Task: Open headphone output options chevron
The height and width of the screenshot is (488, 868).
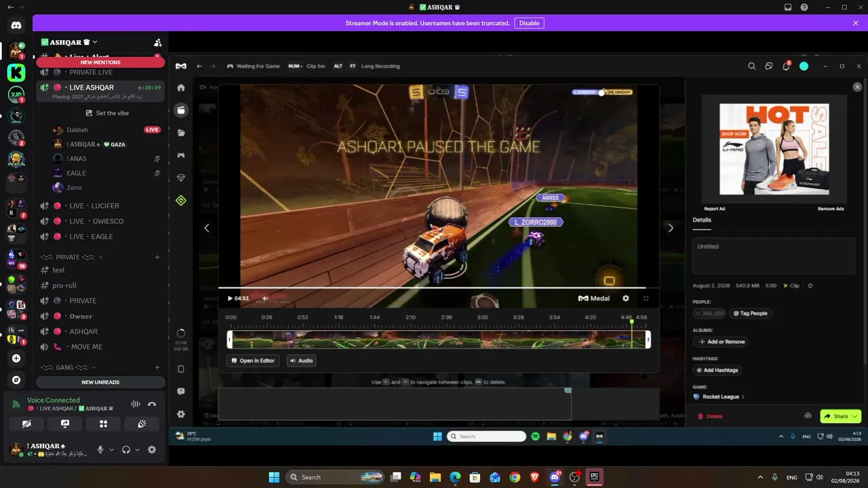Action: [x=138, y=449]
